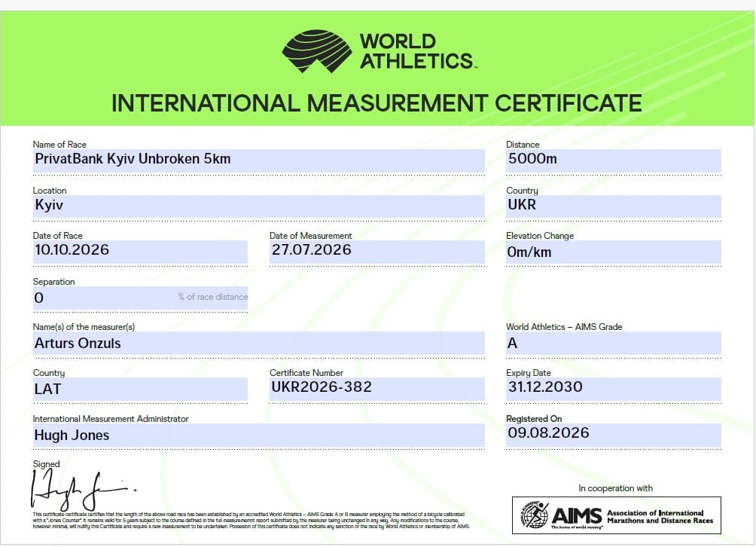Click the 'Association of International Marathons' text
The image size is (756, 547).
tap(660, 517)
